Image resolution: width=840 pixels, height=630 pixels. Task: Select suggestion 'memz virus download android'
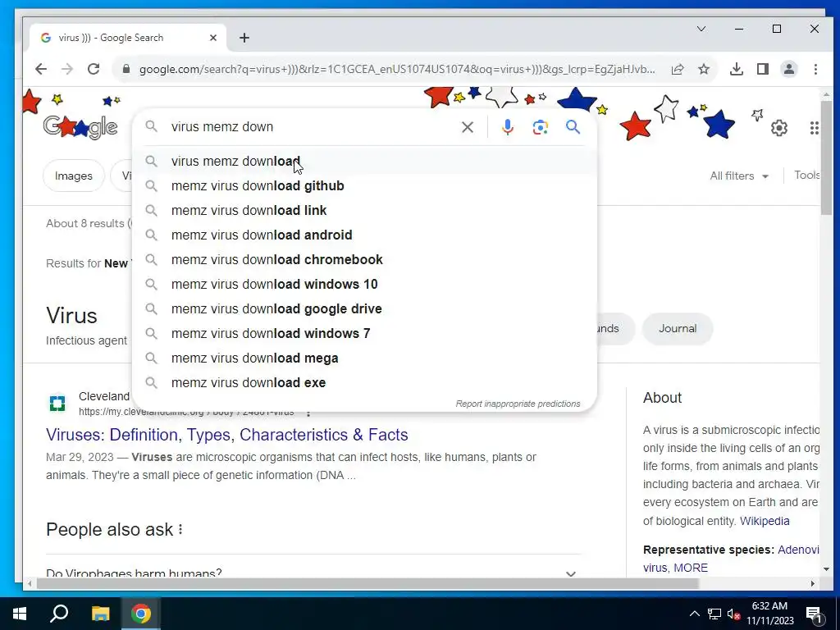click(x=364, y=235)
